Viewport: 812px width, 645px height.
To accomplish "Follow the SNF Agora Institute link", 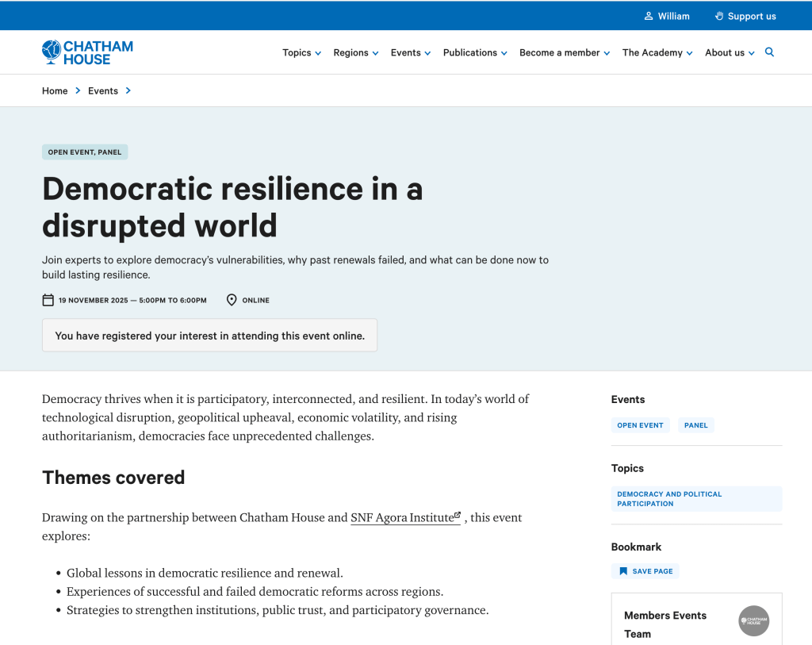I will 404,518.
